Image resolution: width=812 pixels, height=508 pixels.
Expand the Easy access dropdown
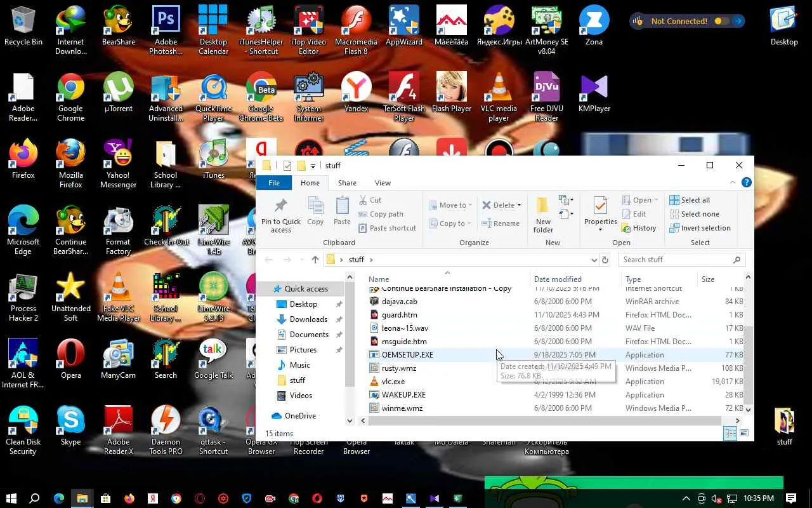[x=566, y=214]
